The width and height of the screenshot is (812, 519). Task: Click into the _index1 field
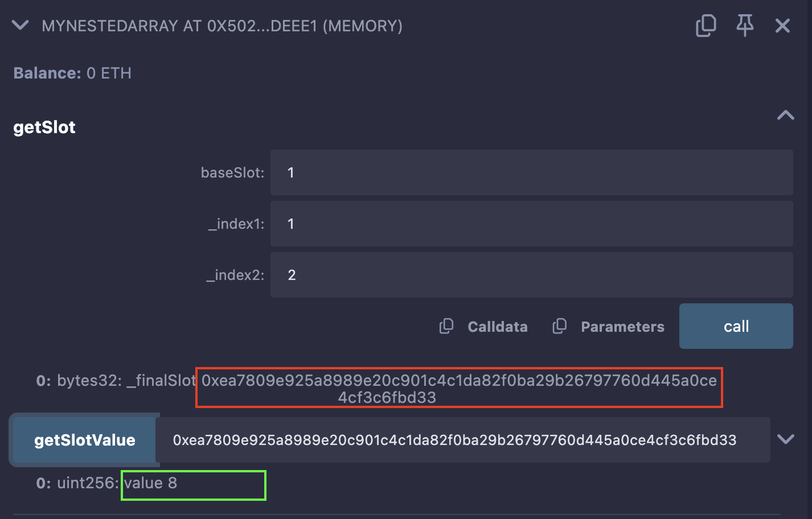(x=531, y=224)
